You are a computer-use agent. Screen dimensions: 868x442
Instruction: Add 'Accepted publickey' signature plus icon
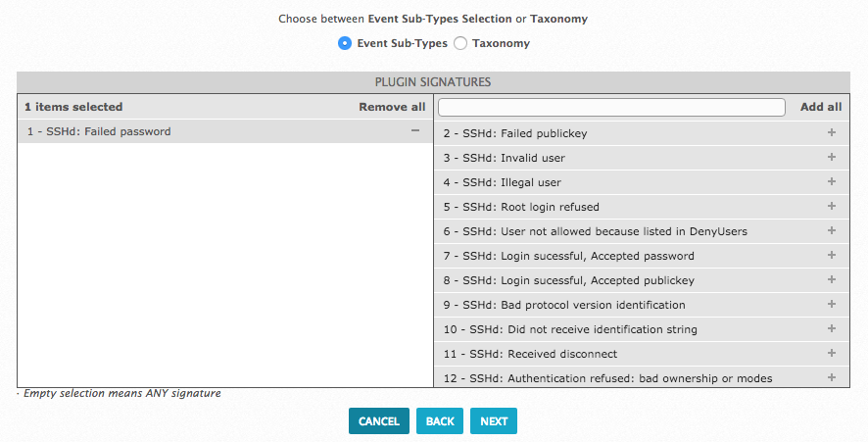(832, 279)
